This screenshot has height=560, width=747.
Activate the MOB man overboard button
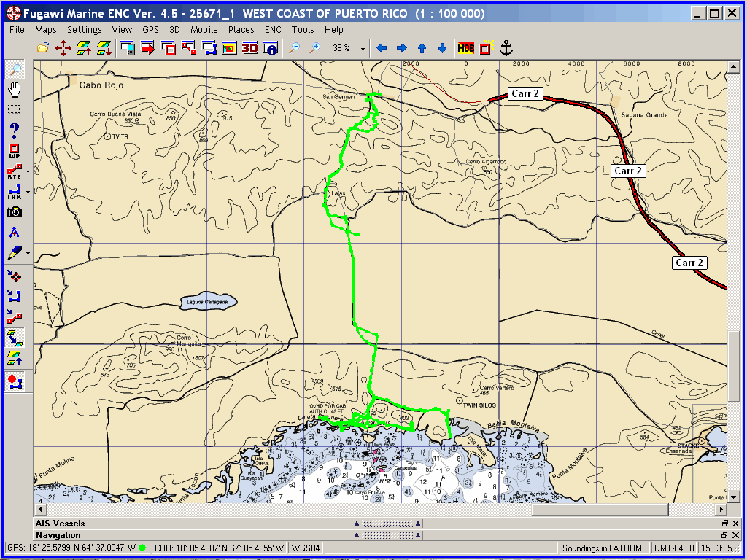[x=465, y=47]
